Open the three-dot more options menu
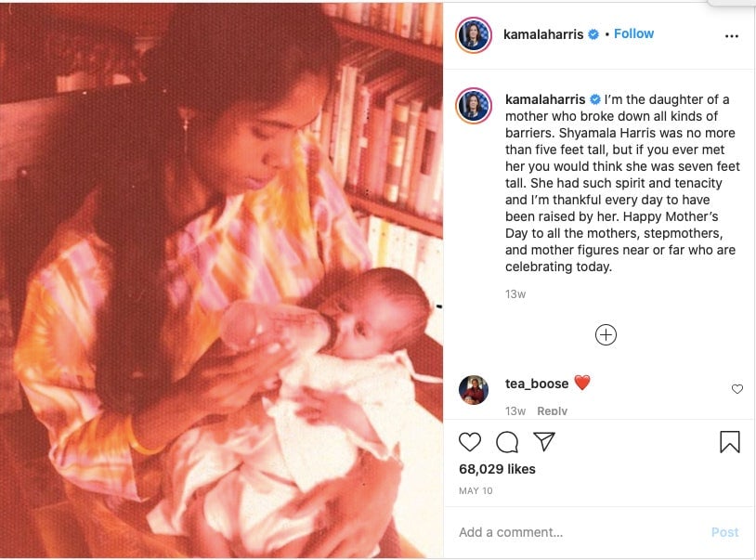Viewport: 756px width, 560px height. pyautogui.click(x=732, y=36)
